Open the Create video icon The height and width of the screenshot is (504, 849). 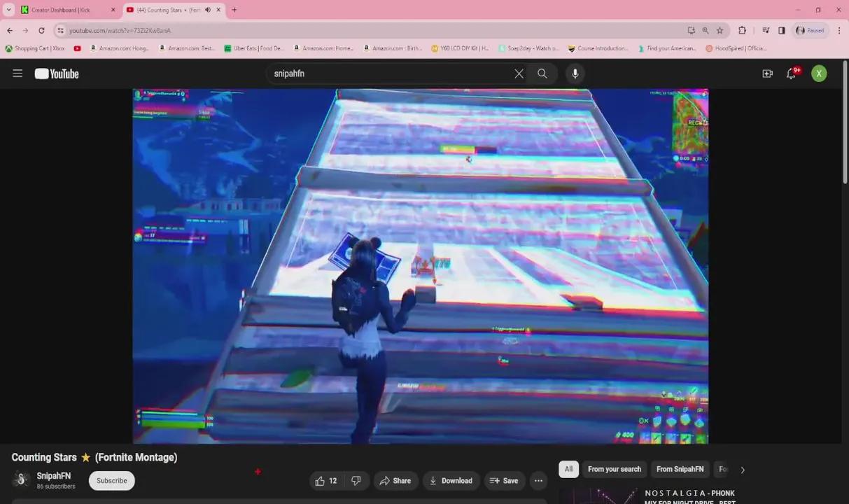(767, 73)
